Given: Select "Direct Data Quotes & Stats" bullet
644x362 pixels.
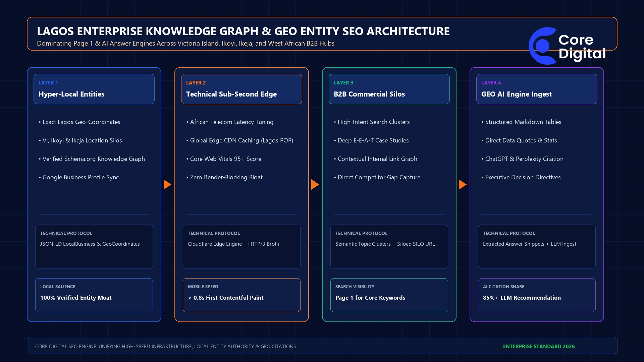Looking at the screenshot, I should pos(519,140).
